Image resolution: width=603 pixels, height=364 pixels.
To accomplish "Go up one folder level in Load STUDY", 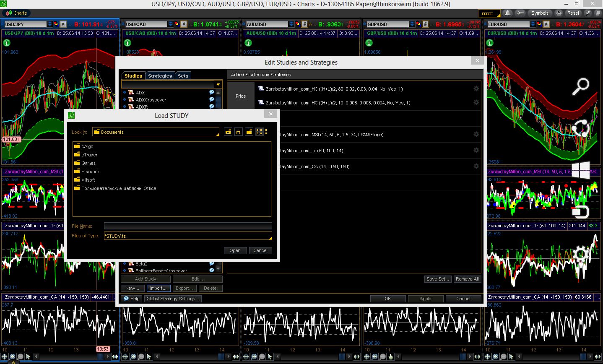I will coord(228,132).
